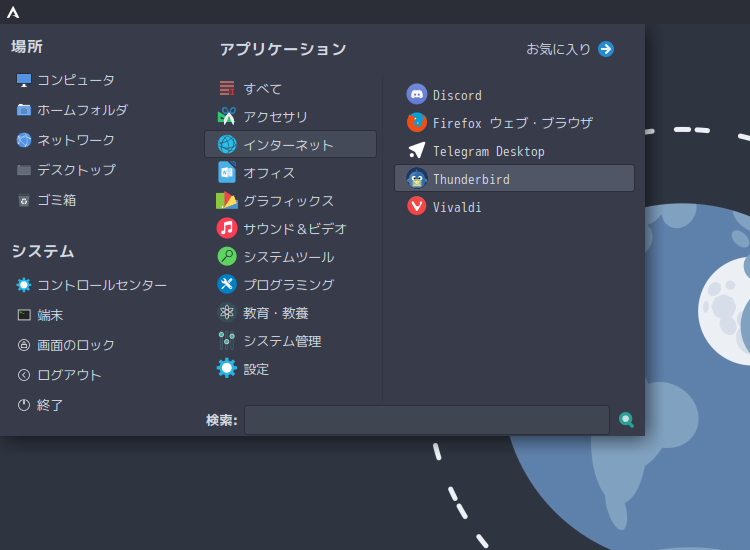The width and height of the screenshot is (750, 550).
Task: Choose the Discord entry label
Action: click(457, 95)
